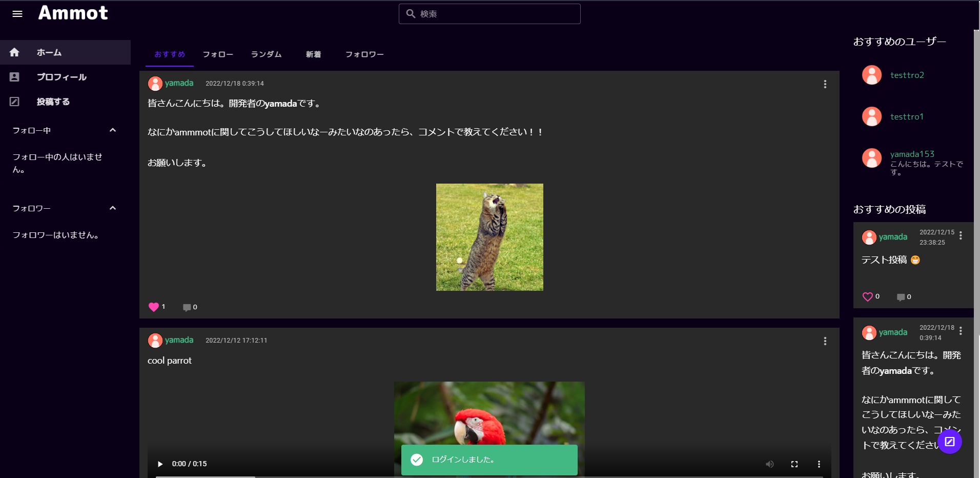Collapse the フォロワー section
This screenshot has height=478, width=980.
tap(112, 208)
